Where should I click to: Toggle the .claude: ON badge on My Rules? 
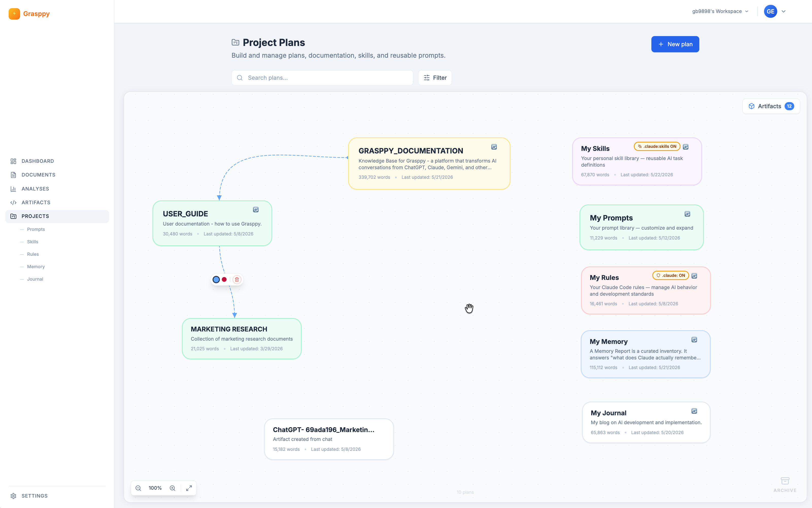[670, 276]
